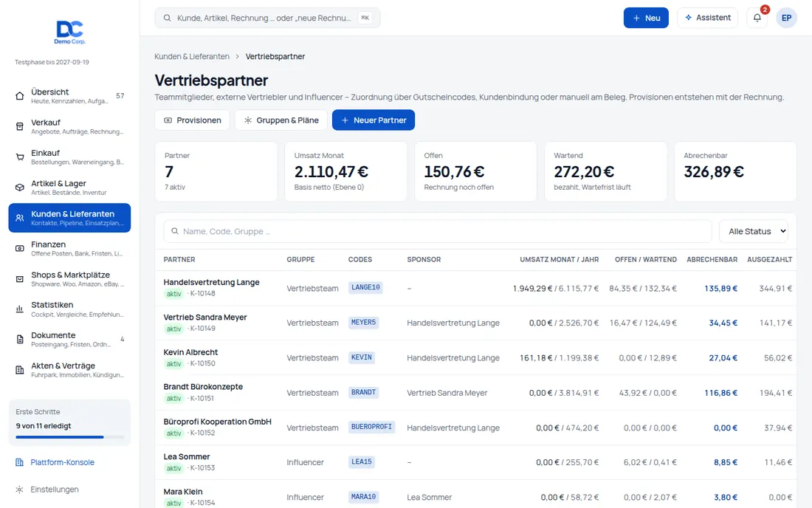Click the Partner column header

pyautogui.click(x=179, y=259)
